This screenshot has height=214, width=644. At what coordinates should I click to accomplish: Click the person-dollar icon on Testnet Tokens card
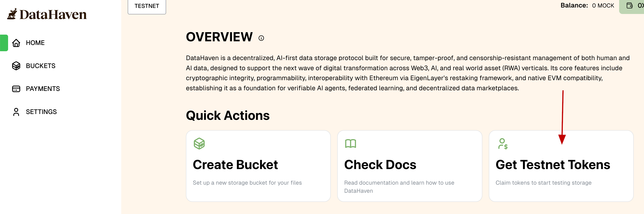(x=503, y=144)
